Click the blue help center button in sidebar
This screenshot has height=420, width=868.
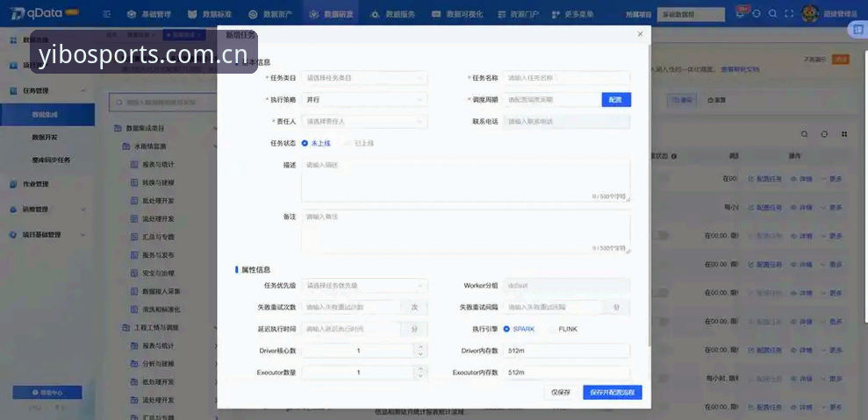pos(47,392)
